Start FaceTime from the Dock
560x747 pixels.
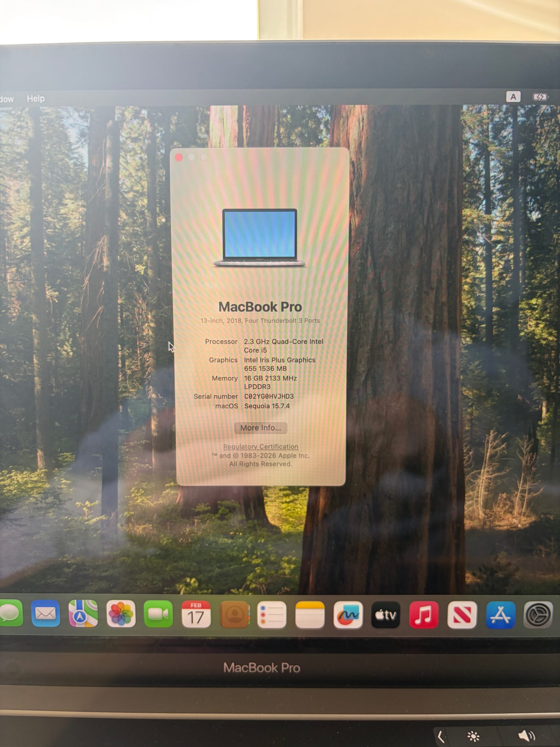pos(158,614)
